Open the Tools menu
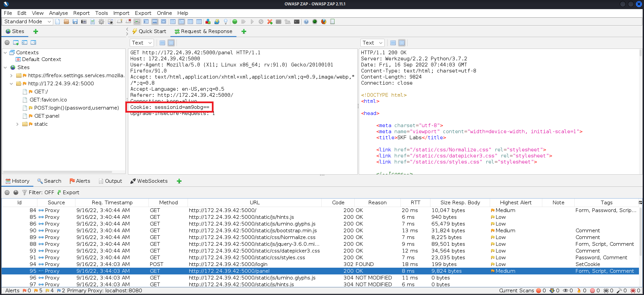 point(101,13)
